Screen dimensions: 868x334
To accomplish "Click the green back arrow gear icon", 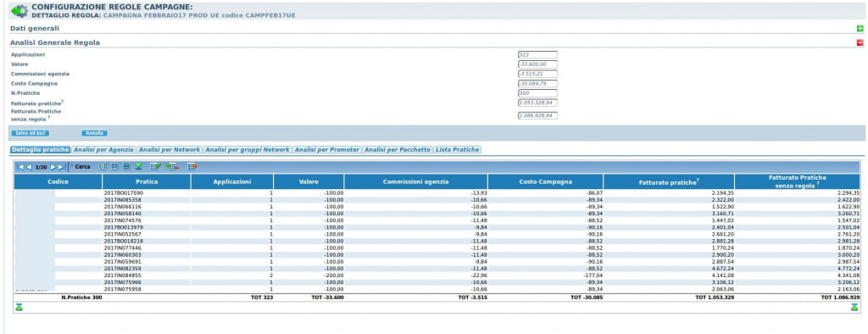I will pos(19,10).
